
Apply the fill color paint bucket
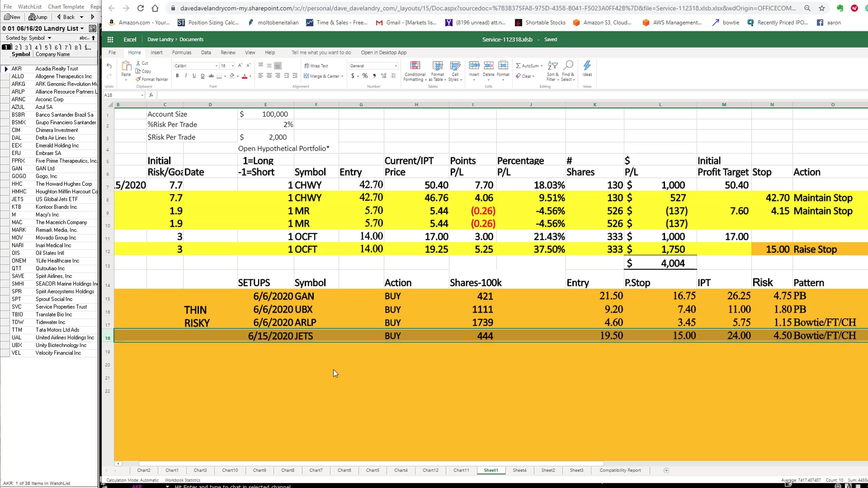point(232,76)
